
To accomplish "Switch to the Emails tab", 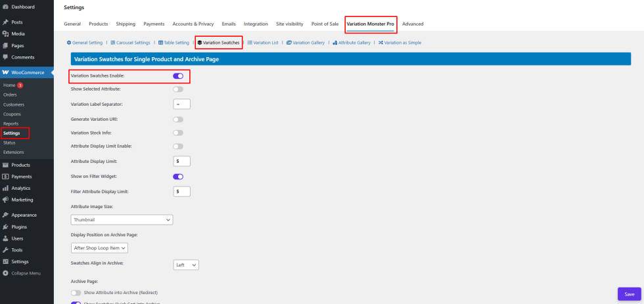I will (229, 24).
